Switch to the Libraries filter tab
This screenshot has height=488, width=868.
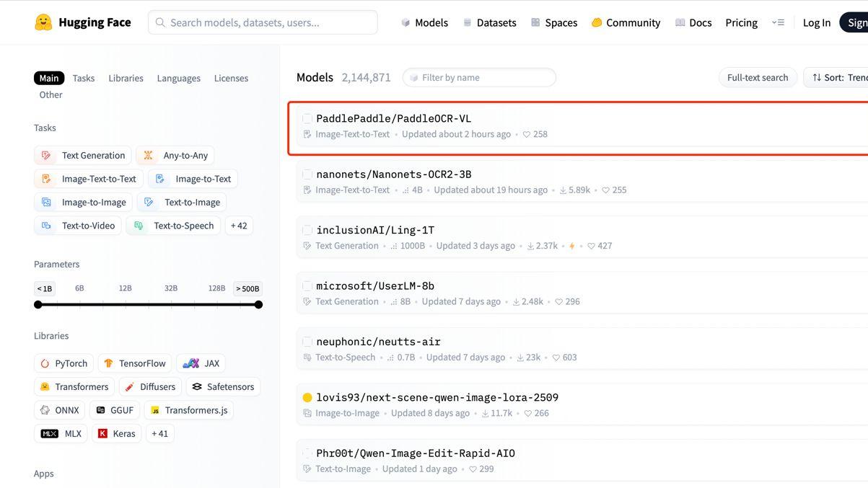[126, 78]
